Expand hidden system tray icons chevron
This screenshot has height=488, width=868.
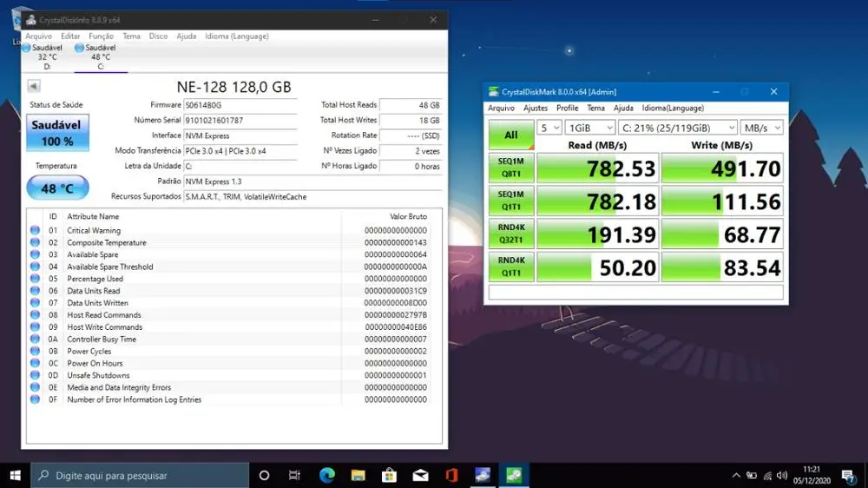click(736, 475)
